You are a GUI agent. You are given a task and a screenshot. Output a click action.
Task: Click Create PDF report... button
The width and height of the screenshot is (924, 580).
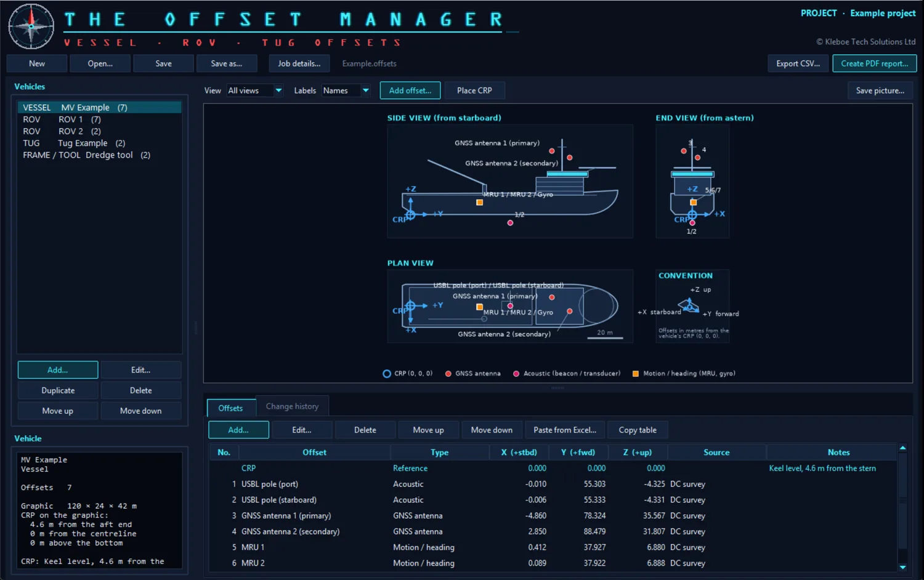click(x=874, y=63)
